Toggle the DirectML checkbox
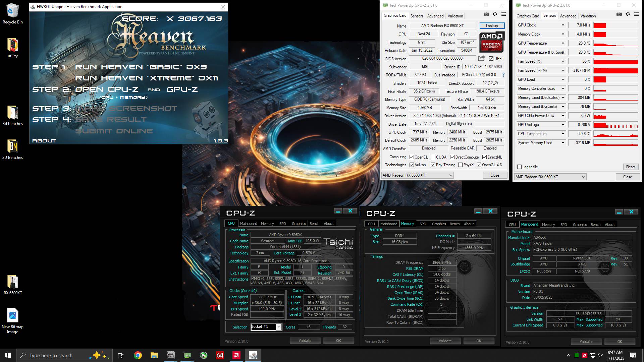 click(x=484, y=157)
